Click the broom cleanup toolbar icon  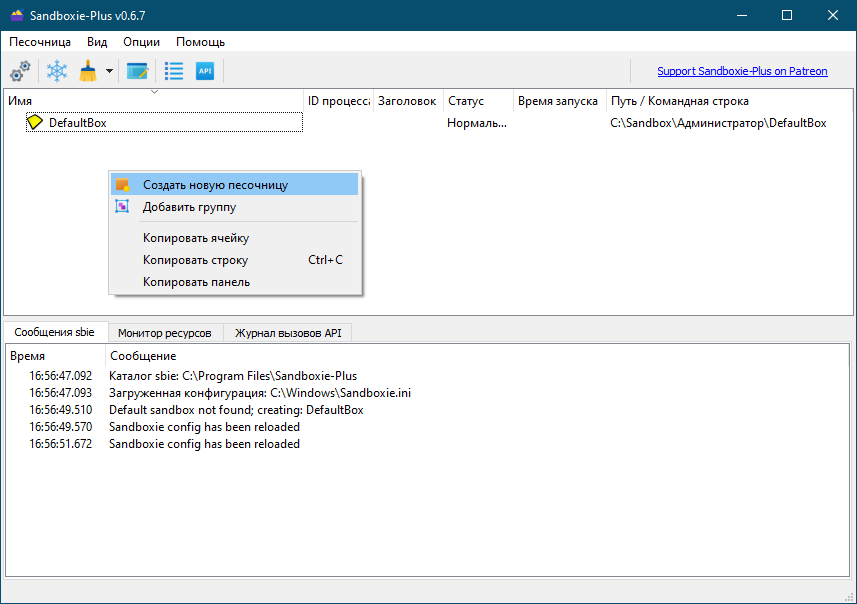point(88,71)
